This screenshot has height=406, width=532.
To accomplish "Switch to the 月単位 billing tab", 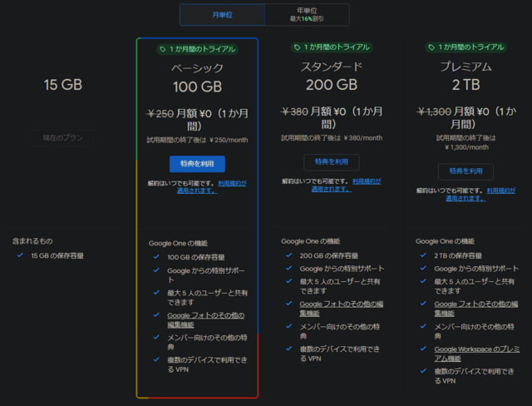I will point(222,15).
